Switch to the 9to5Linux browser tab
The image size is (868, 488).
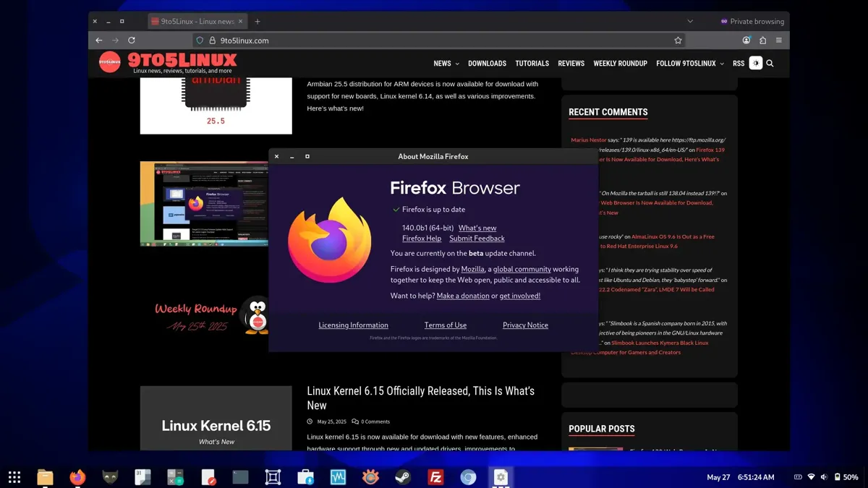click(197, 20)
